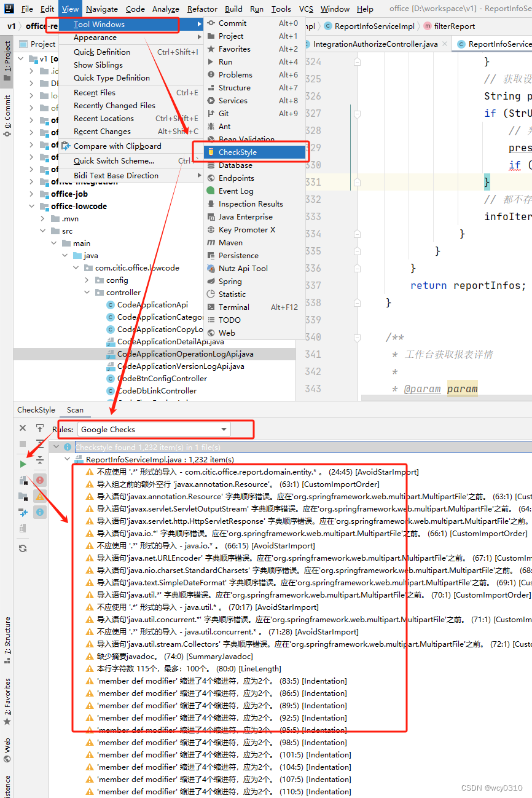Open Problems tool window from submenu

255,75
